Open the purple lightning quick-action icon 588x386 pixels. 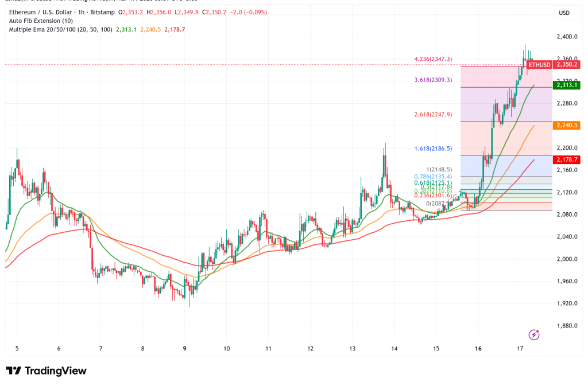pyautogui.click(x=534, y=335)
